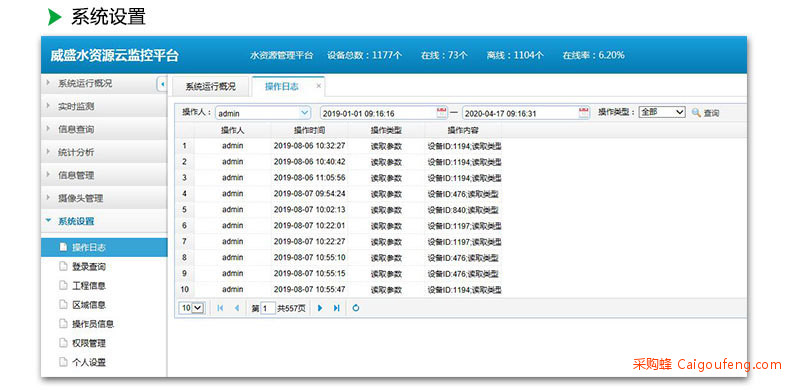Screen dimensions: 790x390
Task: Select row with time 2019-08-07 10:02:13
Action: pyautogui.click(x=339, y=210)
